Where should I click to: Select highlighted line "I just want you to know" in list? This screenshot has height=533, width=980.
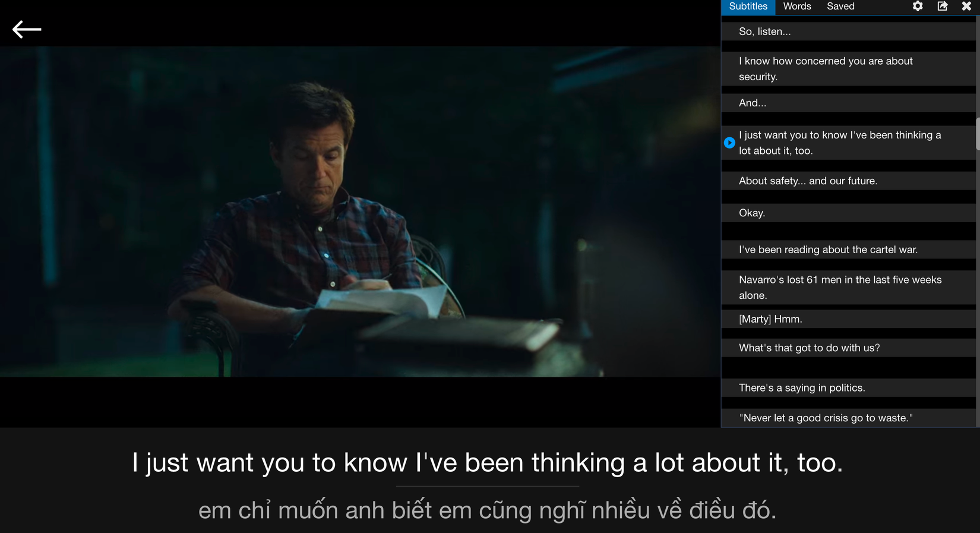click(x=849, y=143)
